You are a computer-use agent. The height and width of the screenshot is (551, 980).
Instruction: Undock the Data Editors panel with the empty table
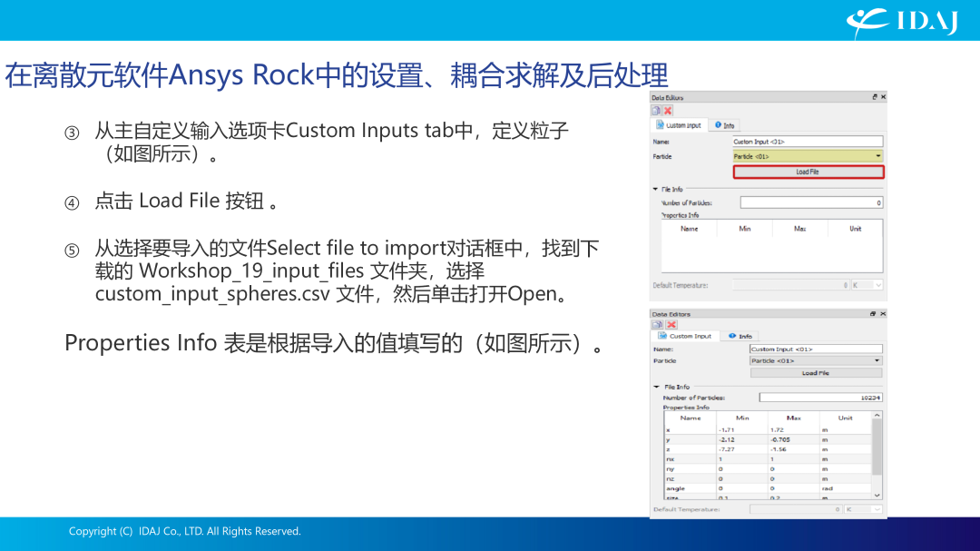pyautogui.click(x=875, y=97)
